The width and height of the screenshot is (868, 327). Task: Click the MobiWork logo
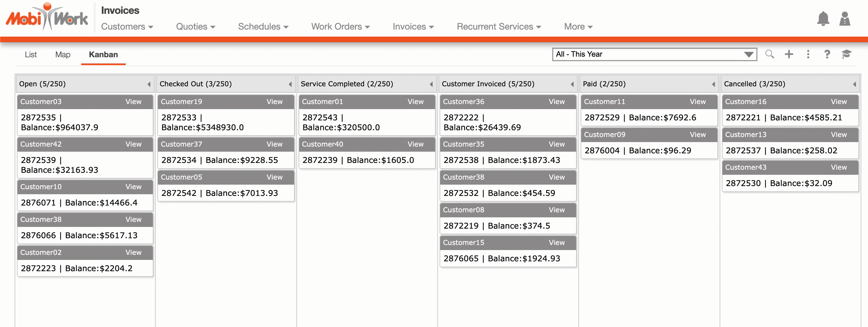coord(47,17)
